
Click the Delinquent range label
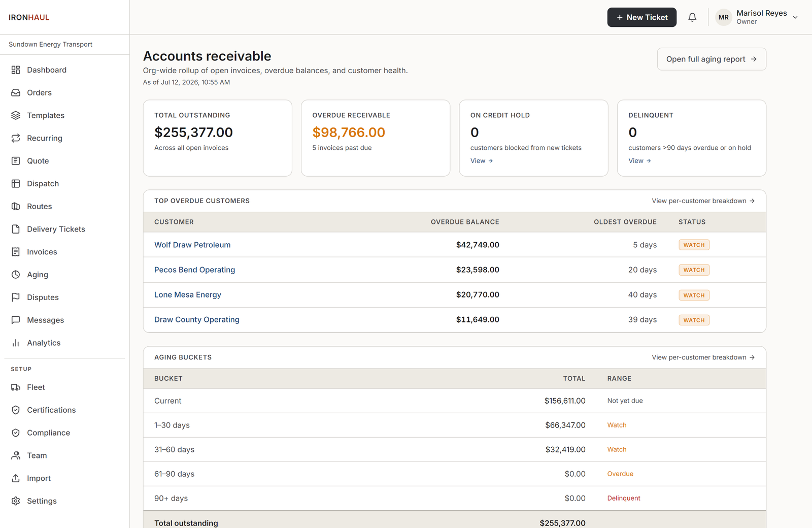click(x=624, y=499)
